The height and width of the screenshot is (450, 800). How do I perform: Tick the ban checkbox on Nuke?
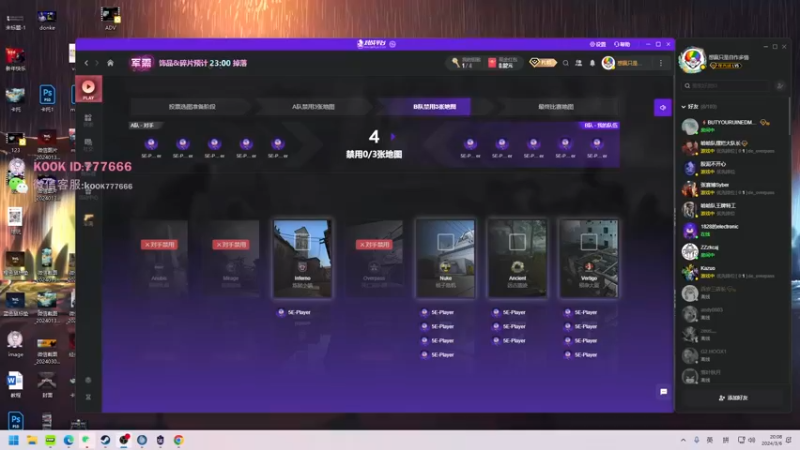click(x=445, y=241)
